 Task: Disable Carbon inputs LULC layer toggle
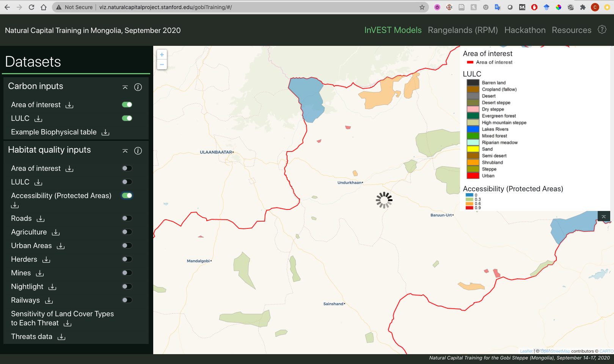click(127, 118)
